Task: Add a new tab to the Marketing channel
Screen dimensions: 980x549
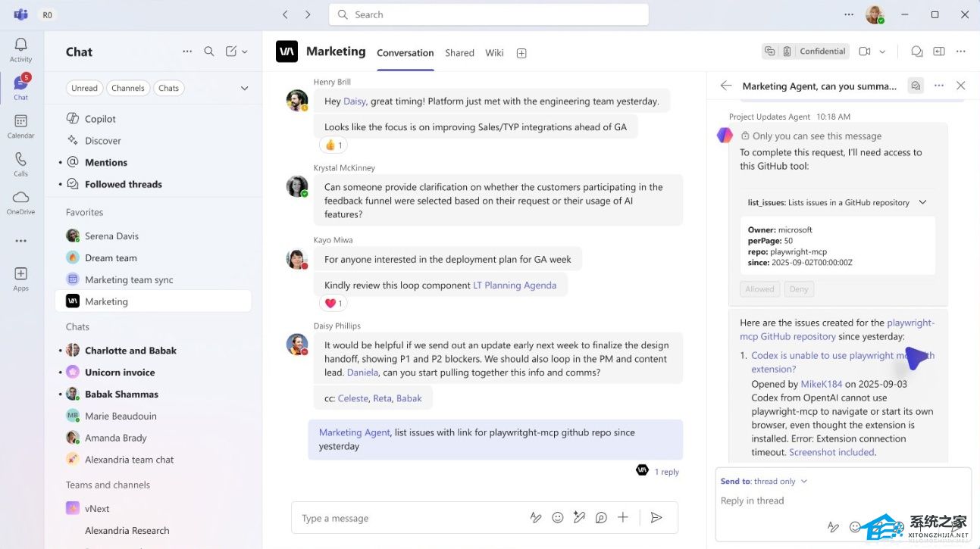Action: [x=521, y=53]
